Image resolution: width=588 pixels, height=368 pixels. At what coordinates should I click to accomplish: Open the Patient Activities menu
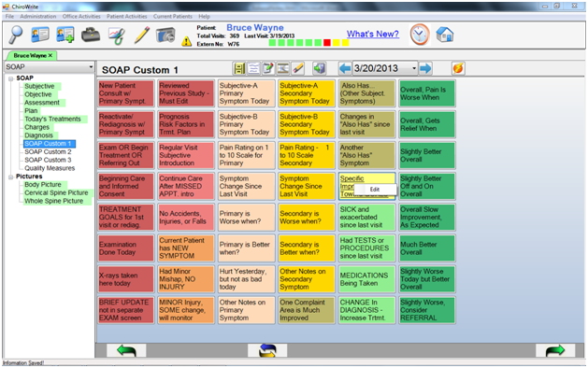(x=127, y=17)
